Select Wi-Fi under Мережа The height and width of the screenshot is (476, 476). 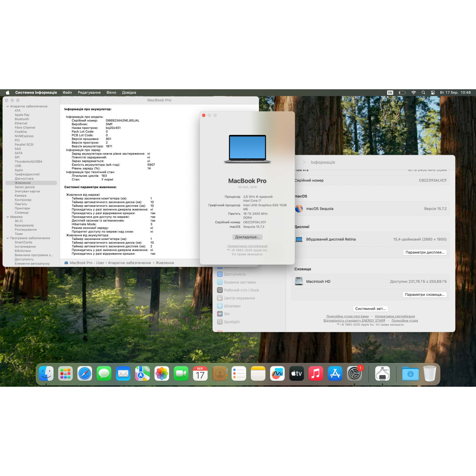click(19, 221)
